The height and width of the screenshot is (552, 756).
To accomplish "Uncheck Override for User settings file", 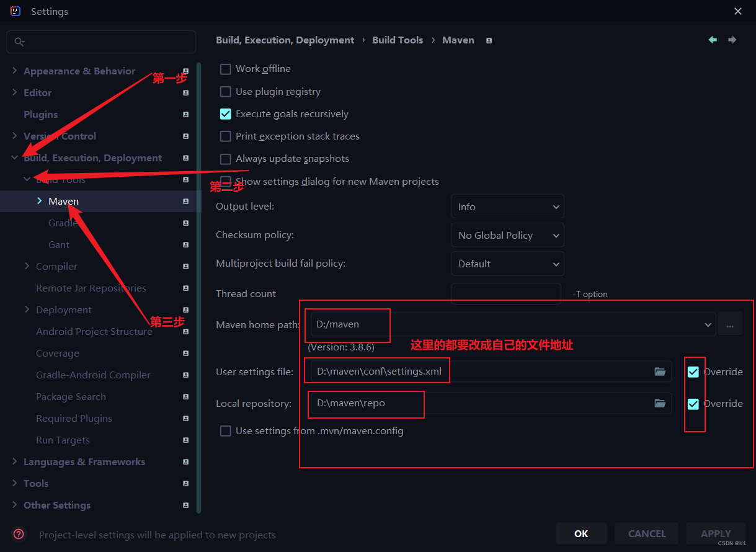I will [693, 372].
